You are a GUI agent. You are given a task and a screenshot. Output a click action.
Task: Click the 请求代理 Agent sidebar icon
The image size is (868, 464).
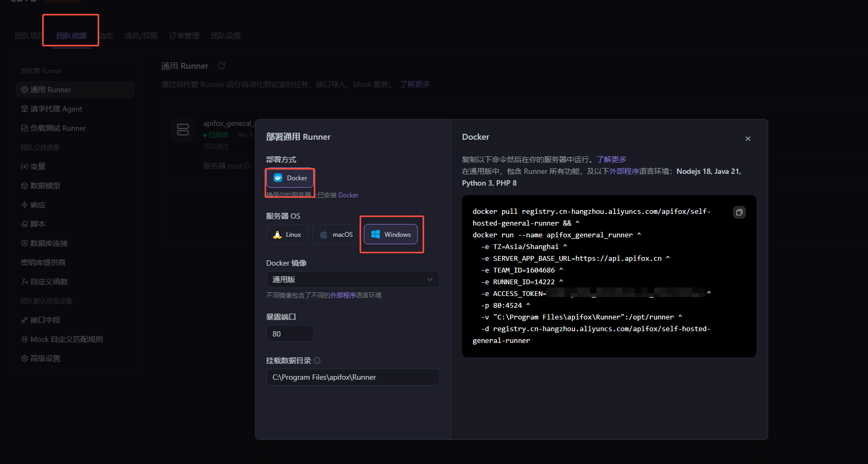(x=25, y=109)
